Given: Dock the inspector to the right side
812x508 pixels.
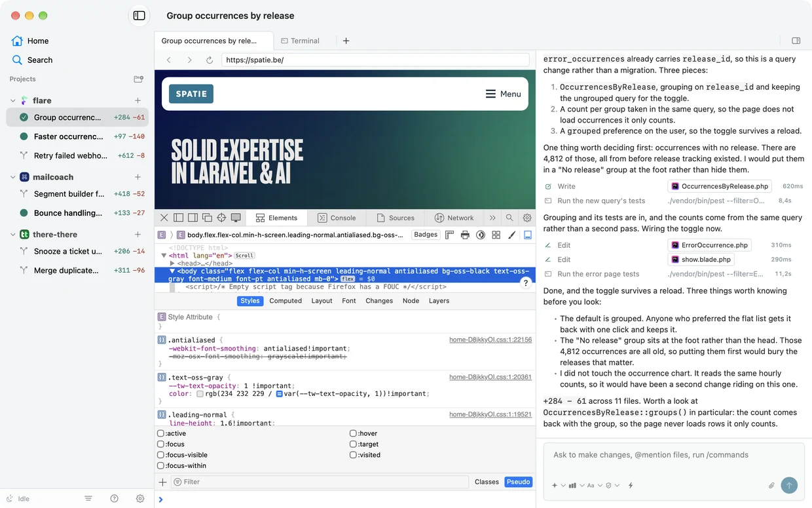Looking at the screenshot, I should click(x=193, y=218).
